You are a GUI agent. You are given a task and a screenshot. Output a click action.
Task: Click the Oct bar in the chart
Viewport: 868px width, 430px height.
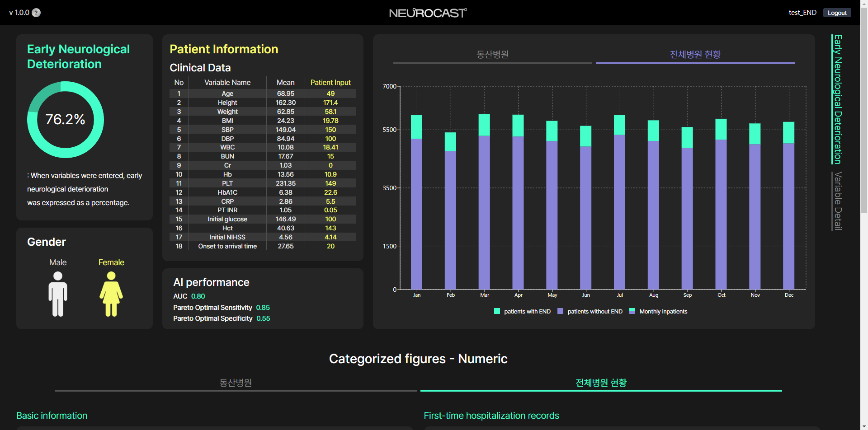click(x=721, y=204)
